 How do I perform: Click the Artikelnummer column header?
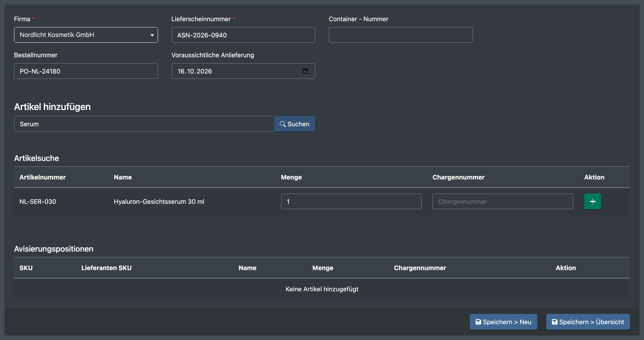coord(43,177)
